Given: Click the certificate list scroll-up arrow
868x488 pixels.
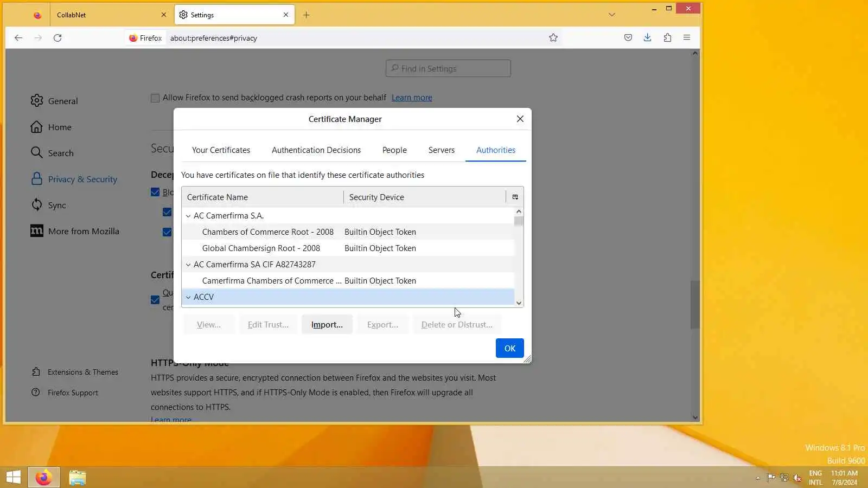Looking at the screenshot, I should click(519, 211).
